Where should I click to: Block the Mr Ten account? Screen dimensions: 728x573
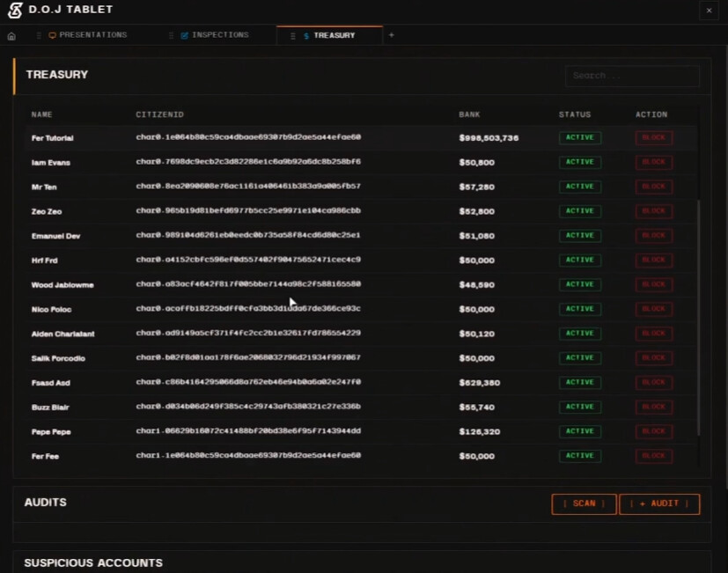[654, 187]
